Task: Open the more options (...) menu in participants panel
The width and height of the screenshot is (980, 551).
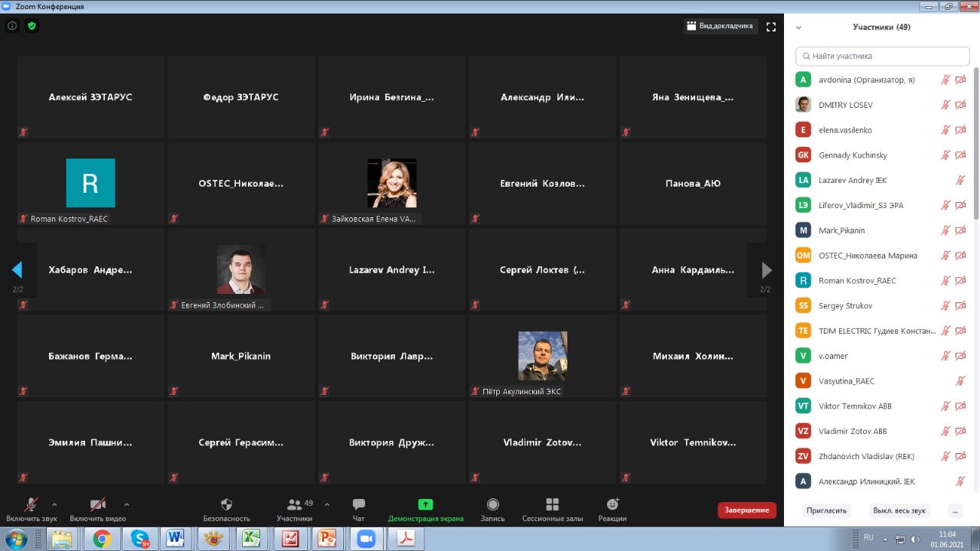Action: coord(954,510)
